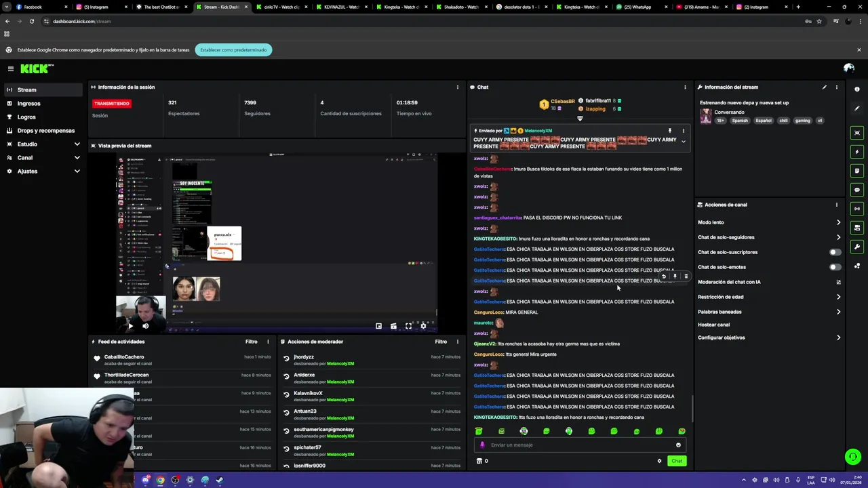Image resolution: width=868 pixels, height=488 pixels.
Task: Toggle stream preview widget icon in right rail
Action: (857, 133)
